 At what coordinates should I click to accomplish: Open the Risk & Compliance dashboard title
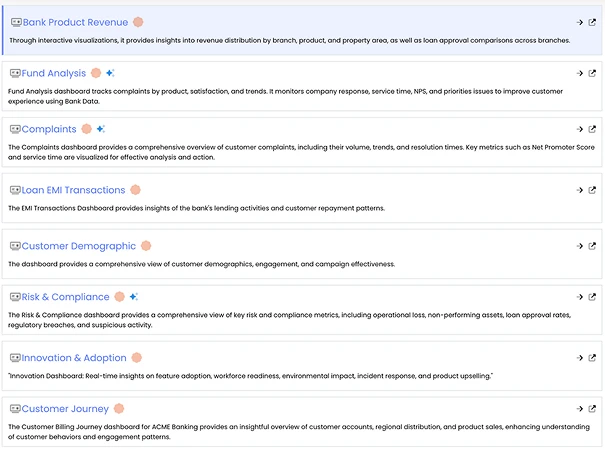pos(65,297)
